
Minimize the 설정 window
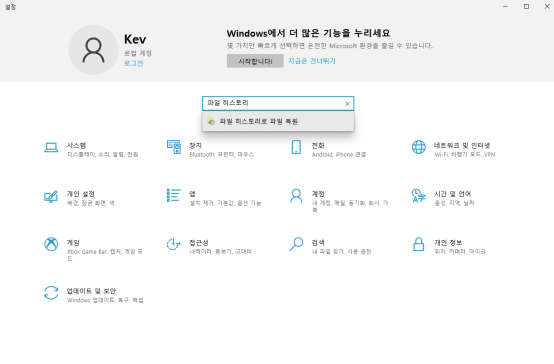pos(506,6)
